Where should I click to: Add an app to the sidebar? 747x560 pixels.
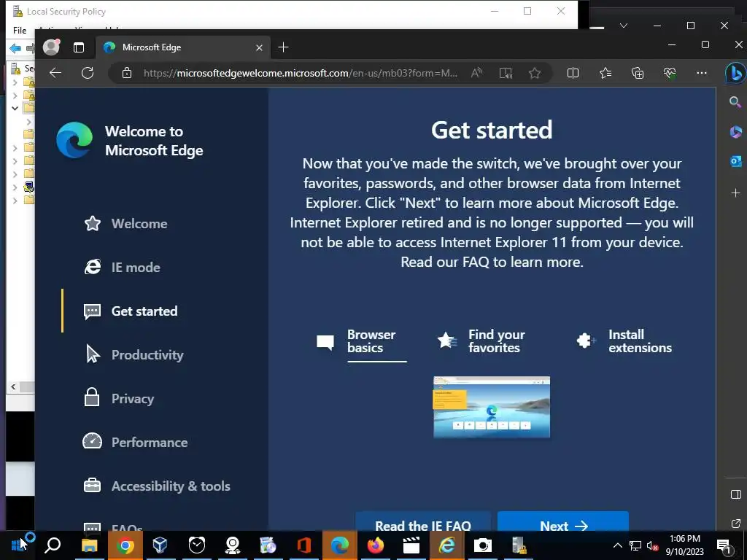pos(735,192)
